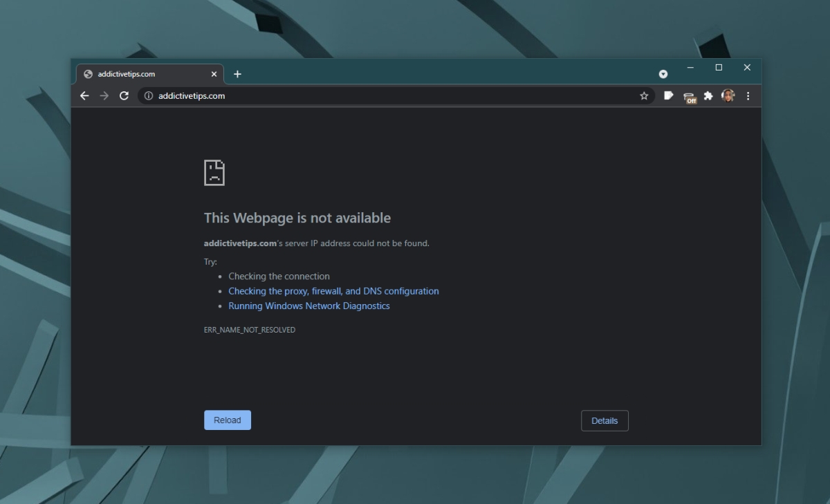Open a new tab with plus button

click(x=237, y=74)
